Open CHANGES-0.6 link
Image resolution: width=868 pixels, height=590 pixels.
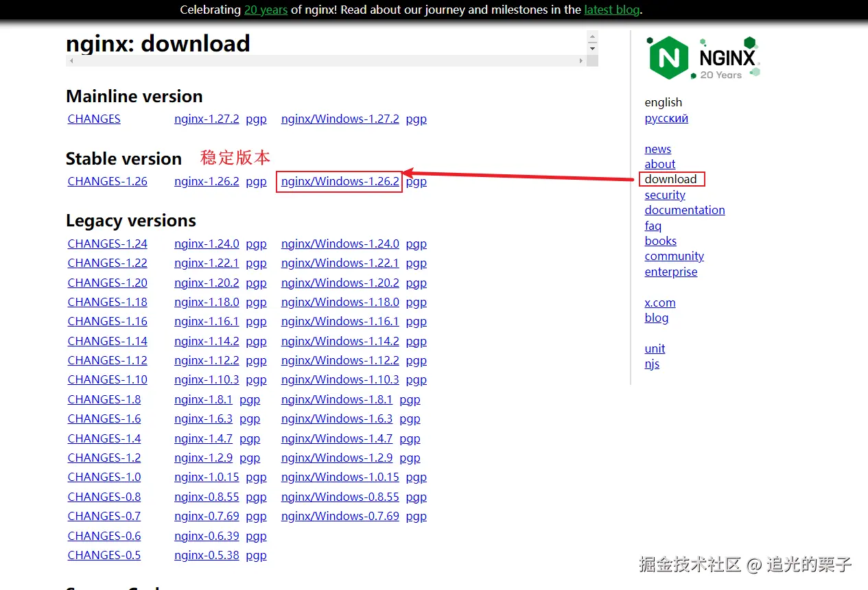(104, 536)
